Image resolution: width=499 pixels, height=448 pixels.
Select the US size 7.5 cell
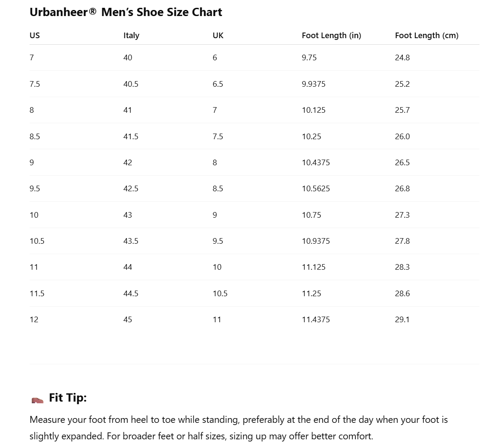(35, 84)
